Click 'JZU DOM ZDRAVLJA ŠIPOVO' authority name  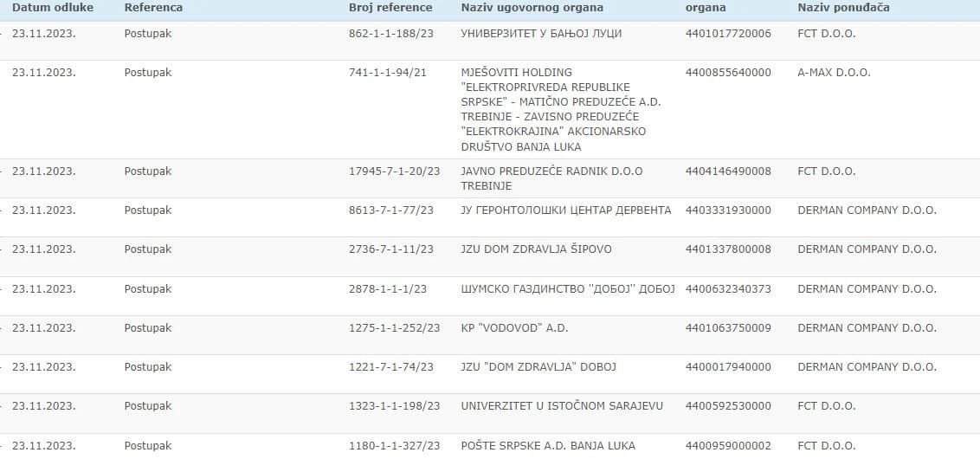(536, 249)
